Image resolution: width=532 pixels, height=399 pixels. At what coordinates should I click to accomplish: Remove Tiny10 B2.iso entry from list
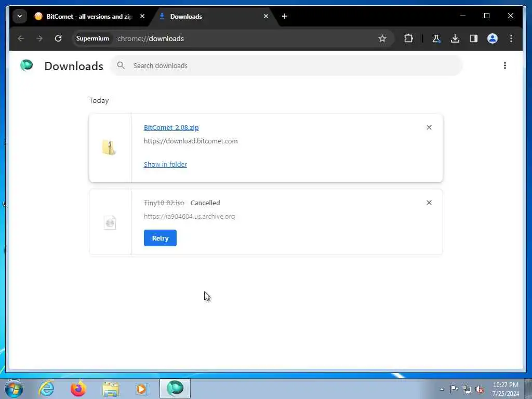pyautogui.click(x=429, y=203)
